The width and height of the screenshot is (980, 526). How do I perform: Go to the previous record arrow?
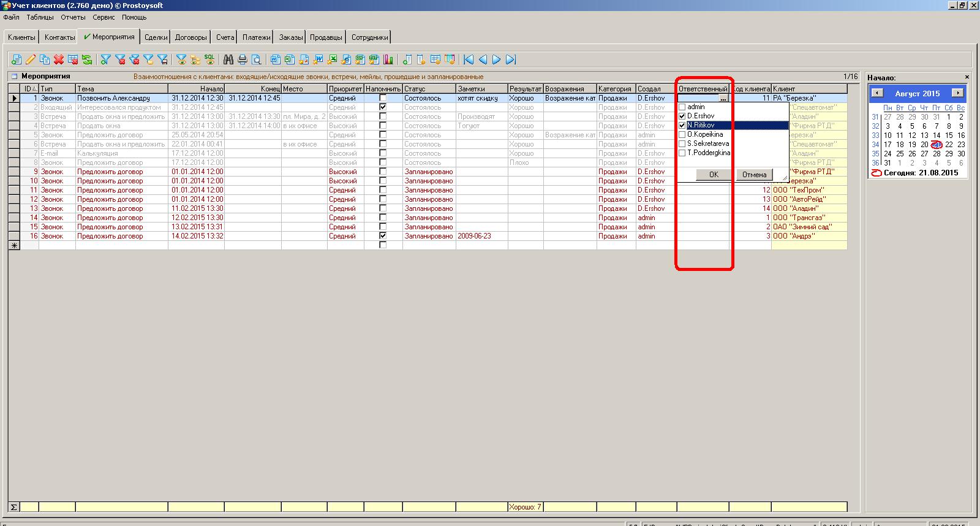coord(482,59)
